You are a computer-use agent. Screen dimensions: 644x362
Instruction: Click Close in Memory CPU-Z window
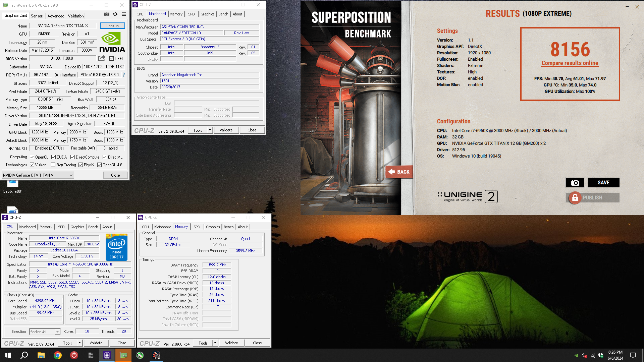pos(257,343)
